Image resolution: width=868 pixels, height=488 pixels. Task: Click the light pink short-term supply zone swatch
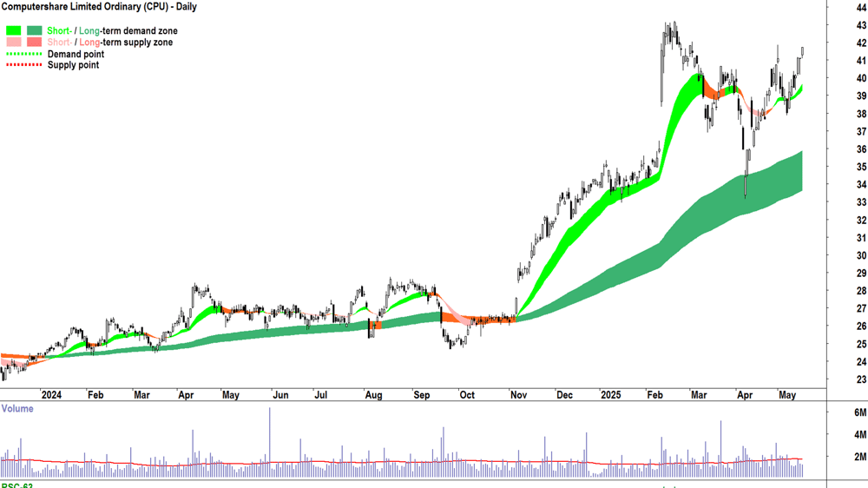(13, 42)
